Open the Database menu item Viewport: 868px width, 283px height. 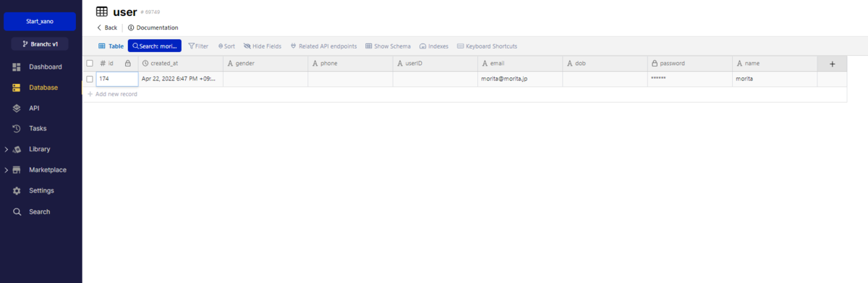pos(43,88)
